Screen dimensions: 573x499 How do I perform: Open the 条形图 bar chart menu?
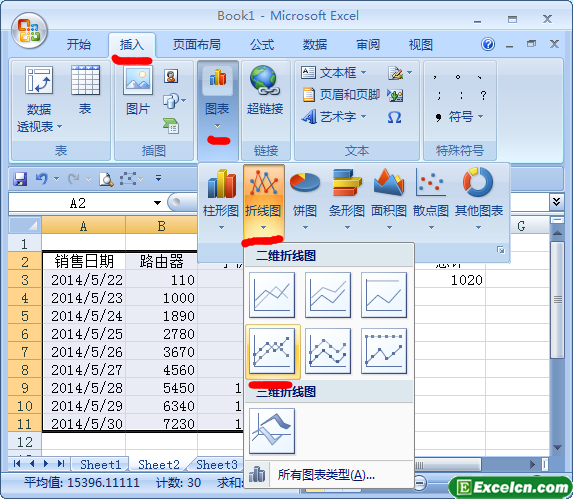pyautogui.click(x=347, y=199)
